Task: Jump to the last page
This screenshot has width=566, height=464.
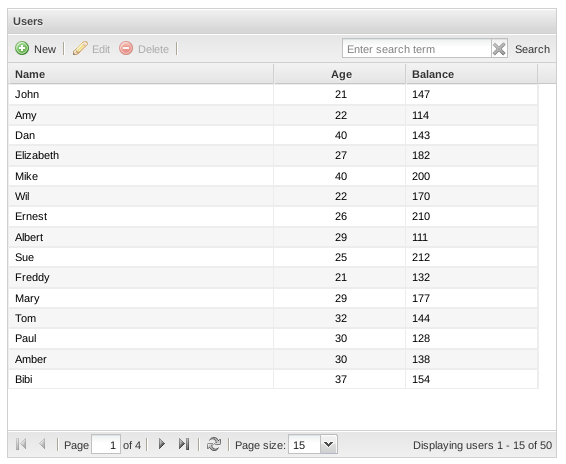Action: tap(184, 444)
